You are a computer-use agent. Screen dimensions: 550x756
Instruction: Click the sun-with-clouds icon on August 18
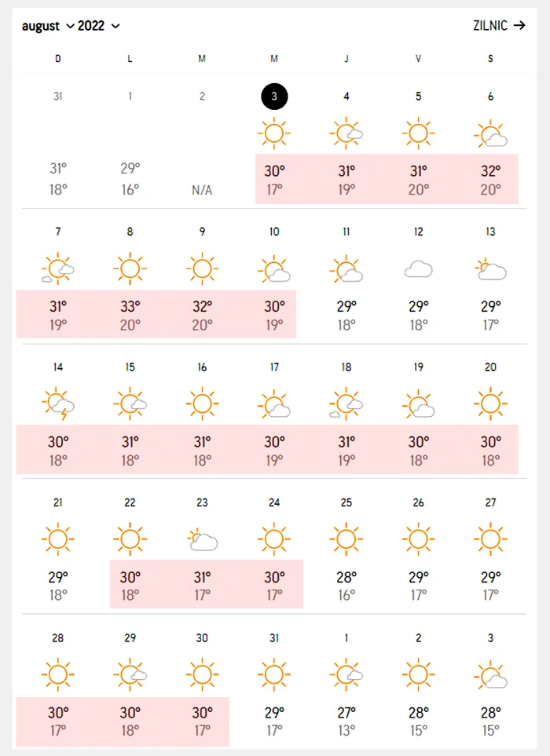346,405
